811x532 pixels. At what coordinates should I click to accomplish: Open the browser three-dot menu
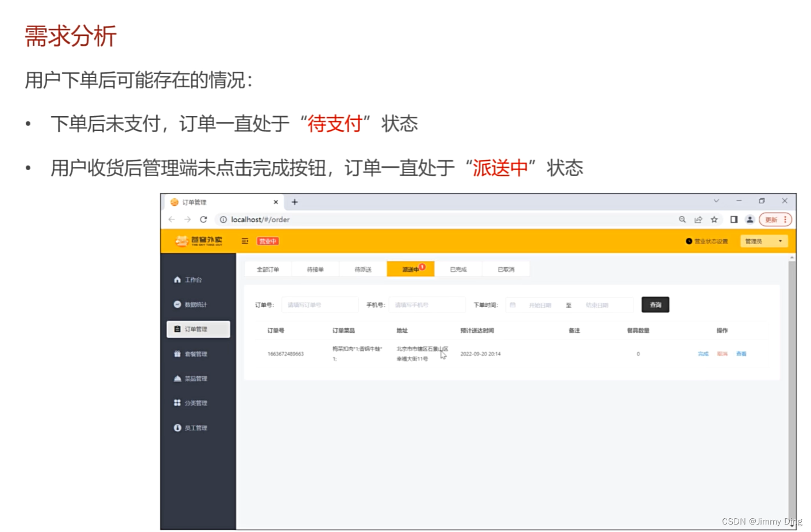[785, 219]
